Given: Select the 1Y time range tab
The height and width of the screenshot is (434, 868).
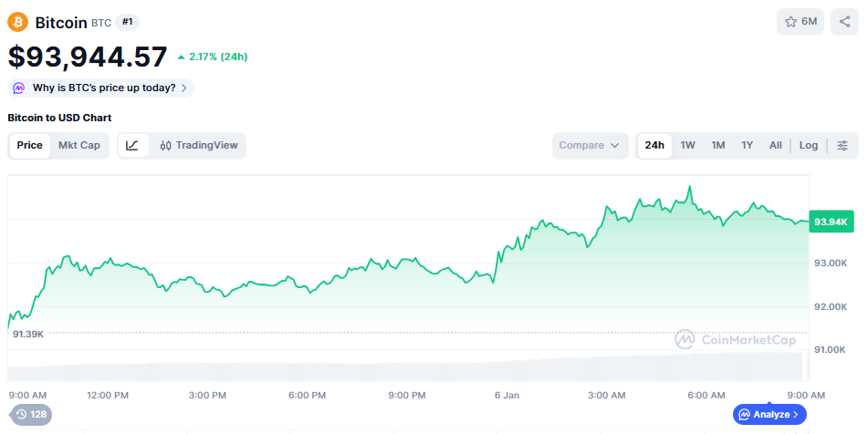Looking at the screenshot, I should 747,146.
